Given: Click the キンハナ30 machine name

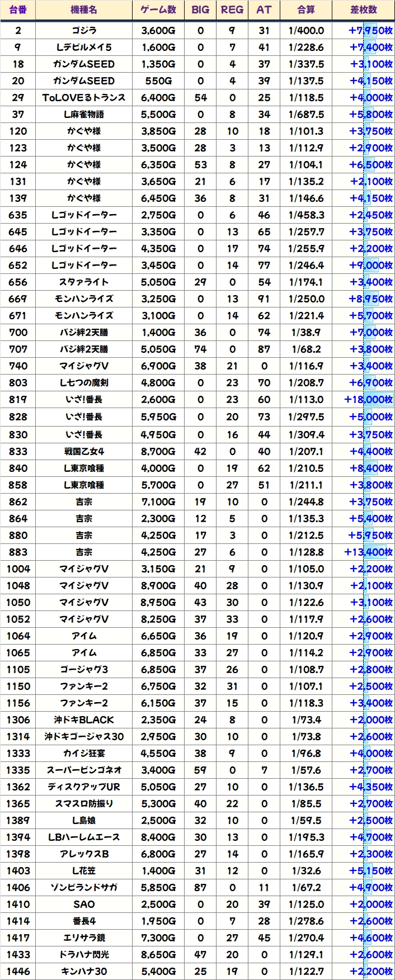Looking at the screenshot, I should click(84, 972).
